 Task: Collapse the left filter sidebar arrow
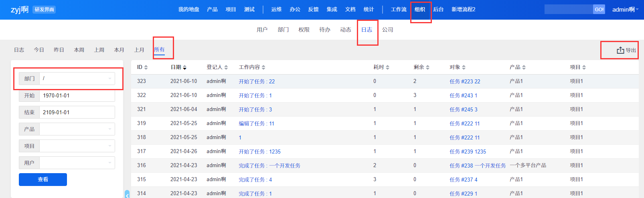(127, 195)
